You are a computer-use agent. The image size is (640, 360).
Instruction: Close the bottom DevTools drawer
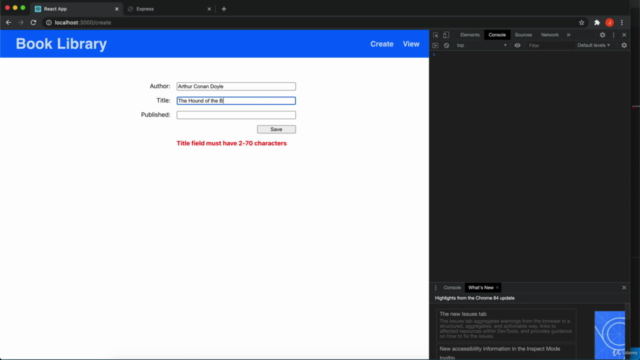[x=624, y=287]
